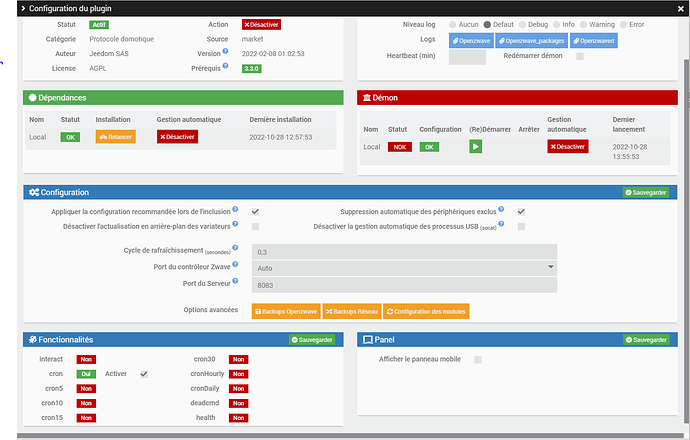Open Port du contrôleur Zwave dropdown

coord(404,268)
